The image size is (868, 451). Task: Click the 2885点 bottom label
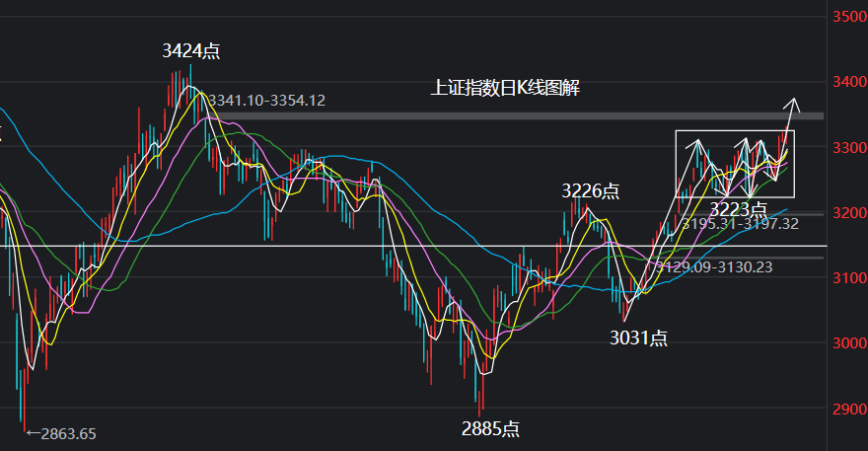[490, 428]
